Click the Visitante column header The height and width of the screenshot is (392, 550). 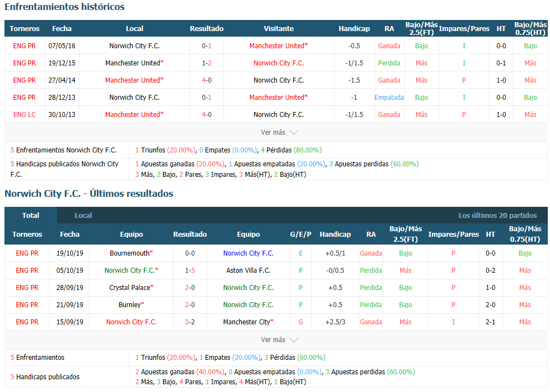(x=278, y=29)
